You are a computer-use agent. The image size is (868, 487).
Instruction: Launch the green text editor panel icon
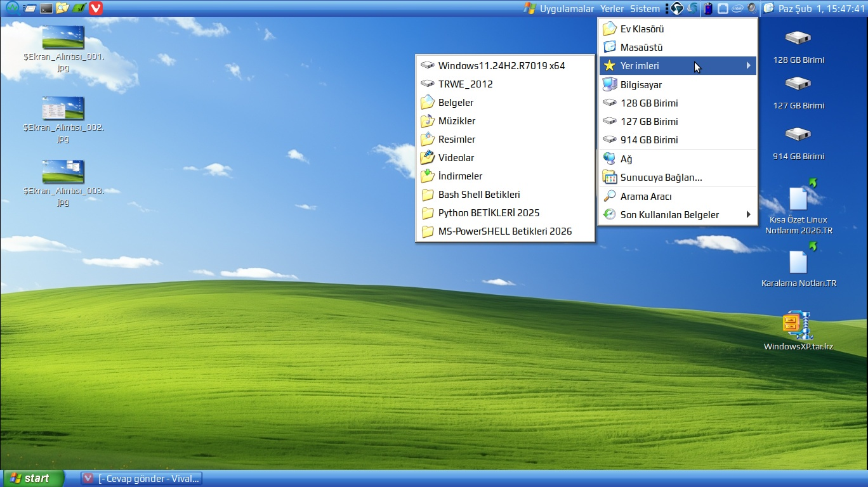click(x=79, y=8)
